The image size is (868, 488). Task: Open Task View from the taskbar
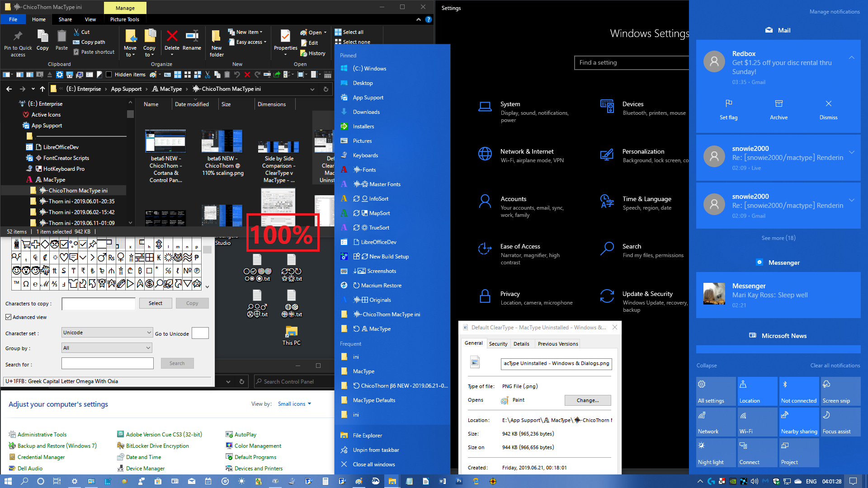point(57,481)
